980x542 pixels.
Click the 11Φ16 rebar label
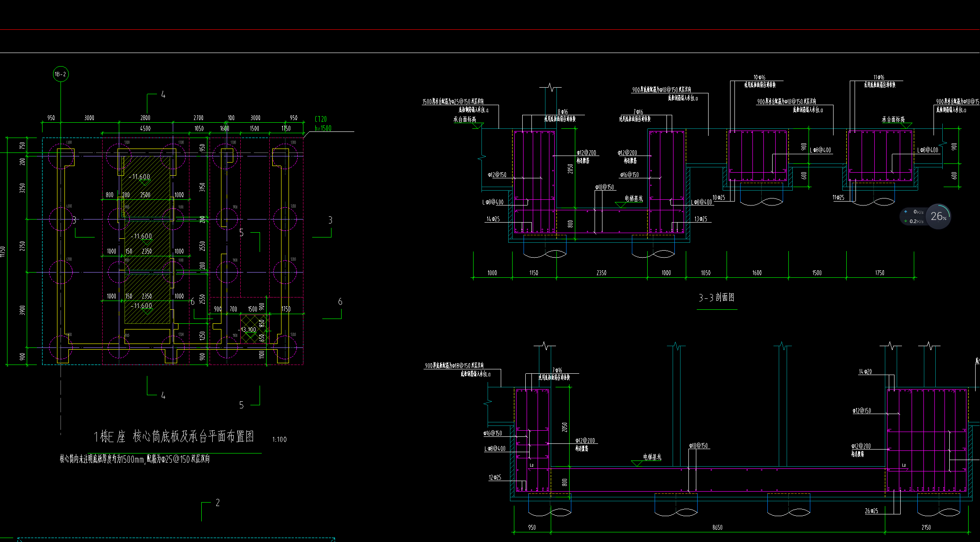(x=879, y=78)
